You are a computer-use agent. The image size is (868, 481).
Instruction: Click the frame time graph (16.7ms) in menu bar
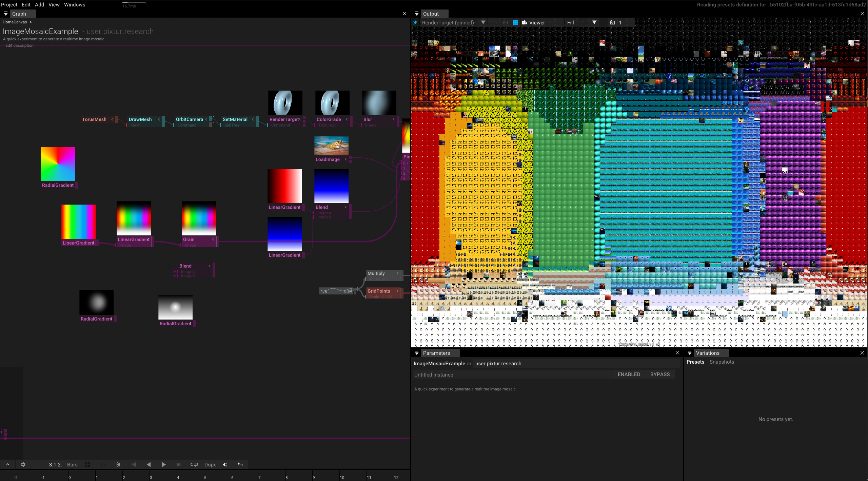coord(134,4)
